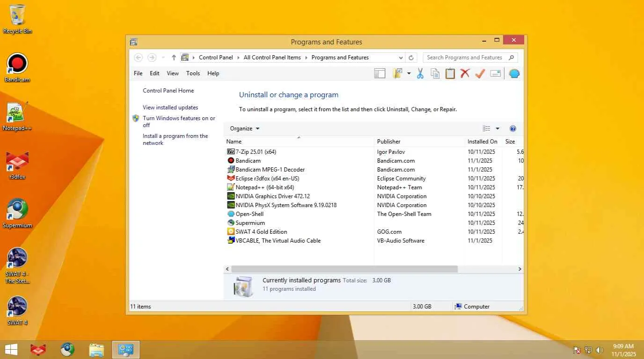The width and height of the screenshot is (644, 359).
Task: Click the Open-Shell program row icon
Action: click(x=231, y=214)
